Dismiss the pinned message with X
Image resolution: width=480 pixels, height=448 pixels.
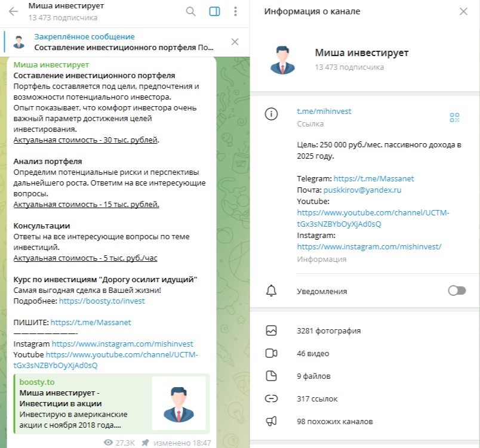(x=235, y=42)
